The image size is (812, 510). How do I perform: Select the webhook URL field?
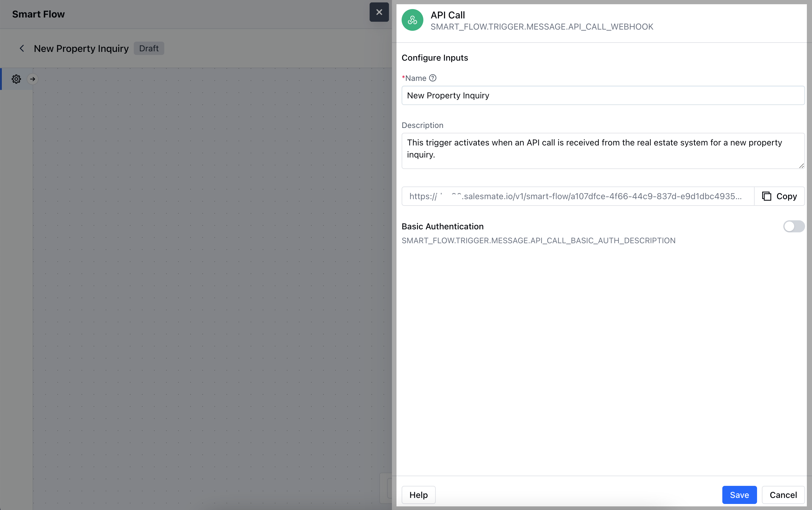(x=578, y=196)
